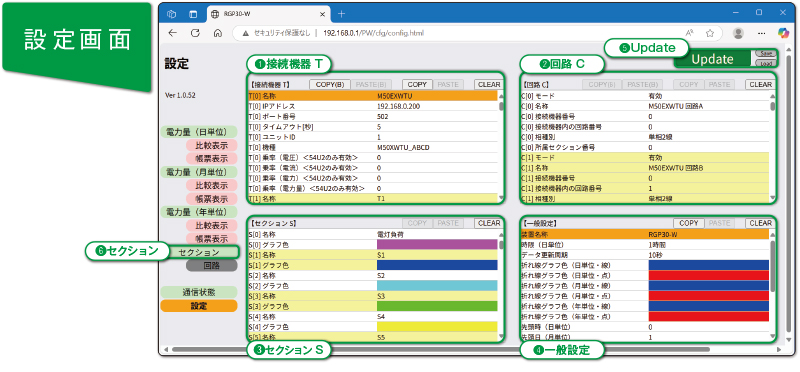View the not-secure warning icon in address bar
Viewport: 800px width, 372px height.
245,33
